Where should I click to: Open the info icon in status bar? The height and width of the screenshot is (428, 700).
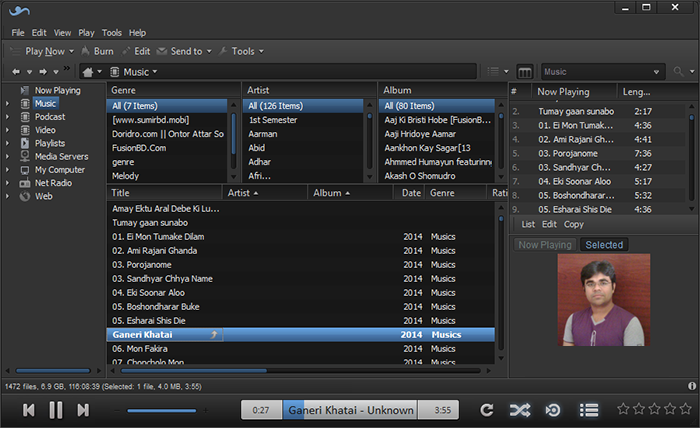692,386
